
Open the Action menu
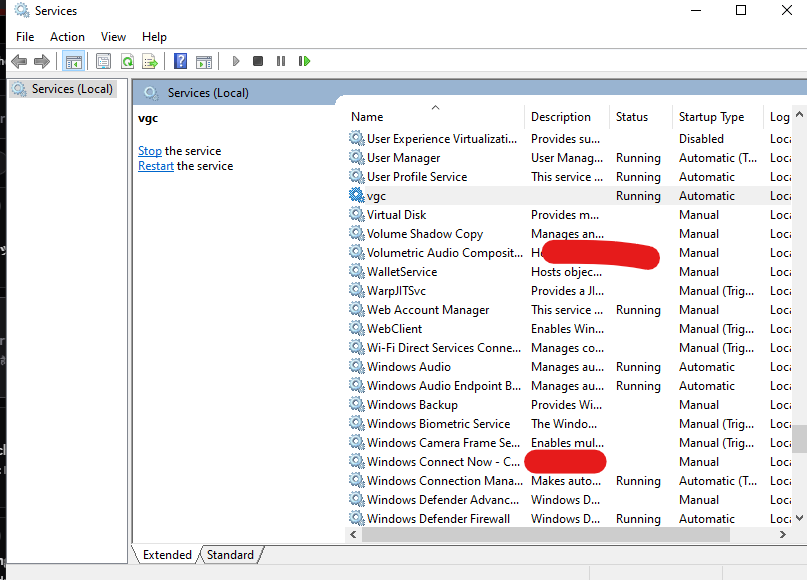pos(67,37)
